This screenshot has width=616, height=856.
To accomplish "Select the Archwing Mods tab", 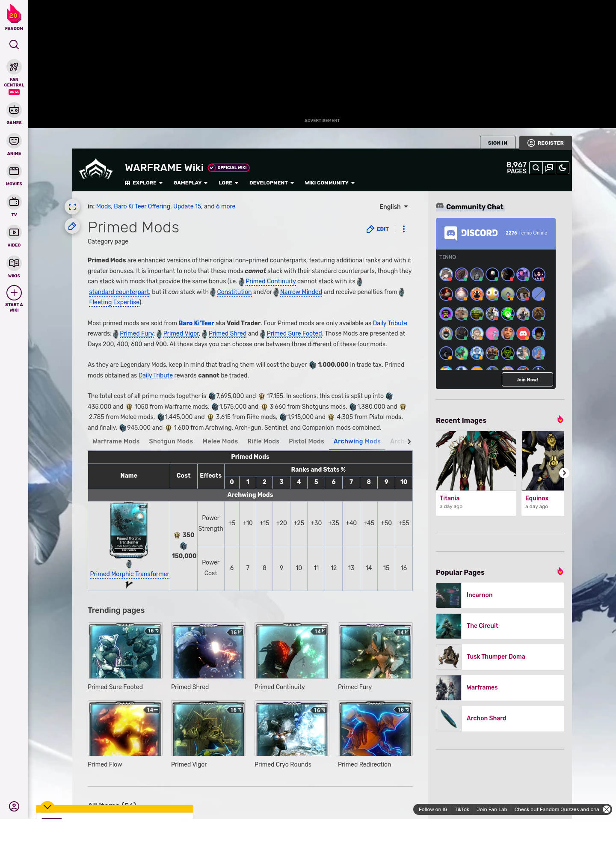I will point(357,441).
